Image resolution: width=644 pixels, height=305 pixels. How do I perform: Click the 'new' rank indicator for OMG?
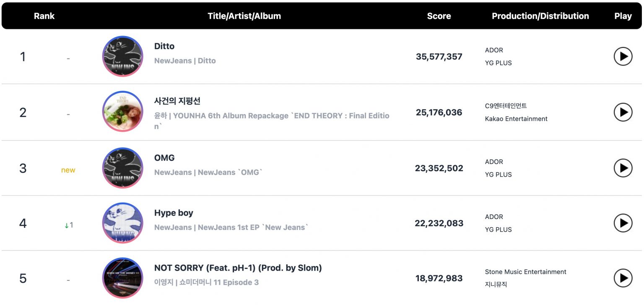point(68,170)
